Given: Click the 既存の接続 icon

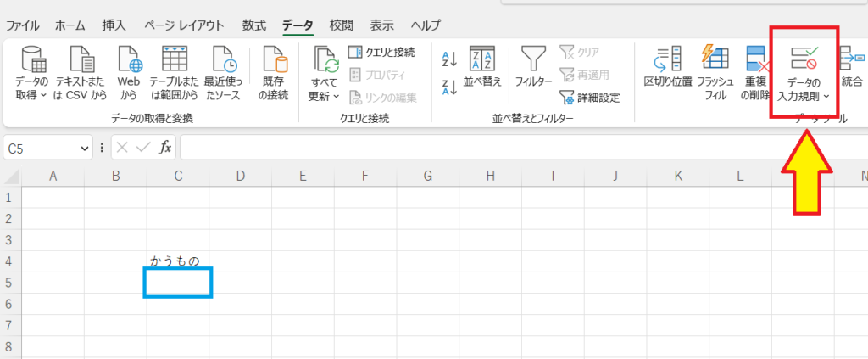Looking at the screenshot, I should tap(274, 59).
